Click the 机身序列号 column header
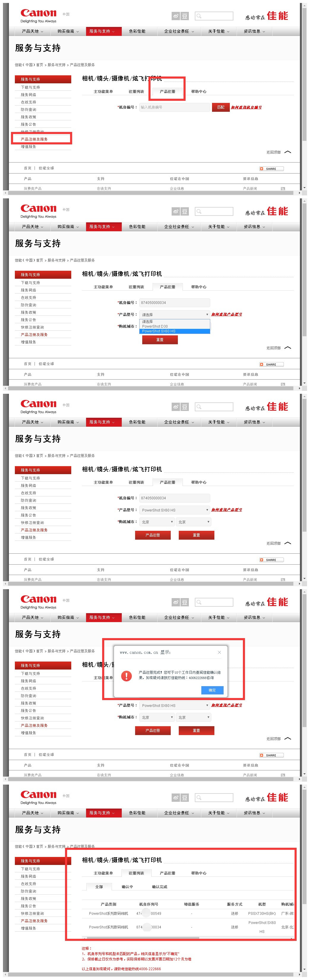Image resolution: width=310 pixels, height=980 pixels. click(148, 904)
